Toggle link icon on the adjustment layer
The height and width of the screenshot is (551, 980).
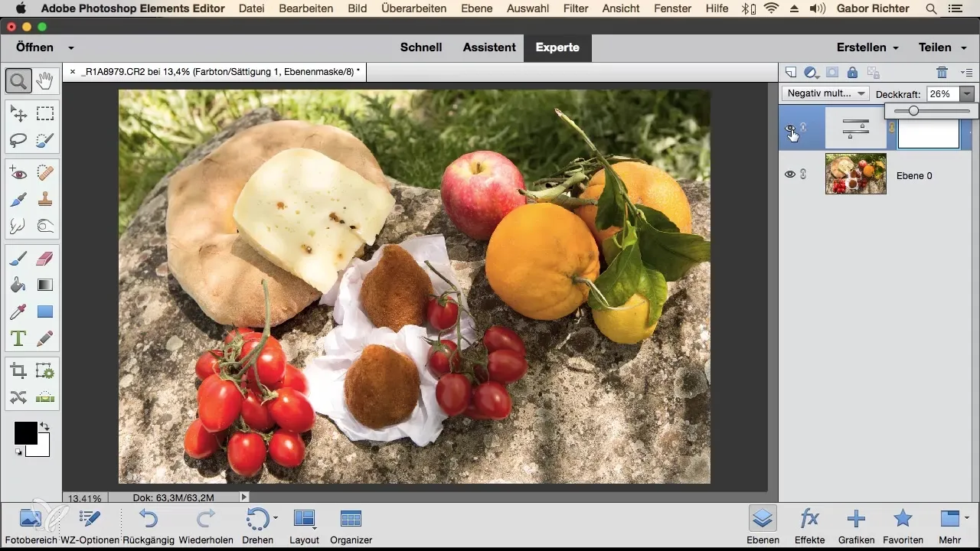804,128
